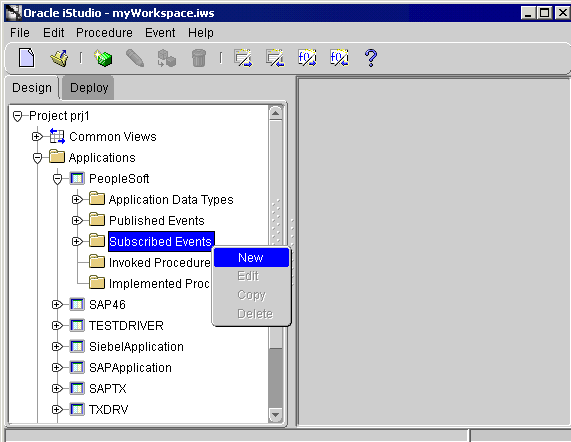Viewport: 571px width, 442px height.
Task: Collapse the Project prj1 node
Action: click(17, 116)
